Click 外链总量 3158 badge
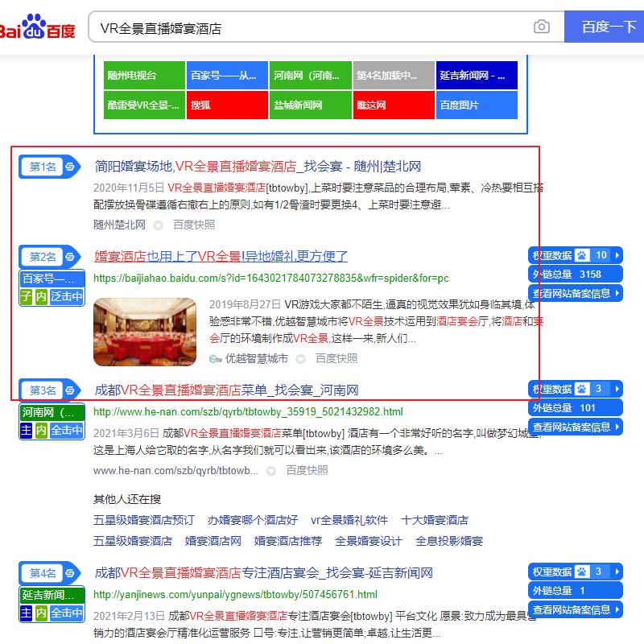 pos(576,275)
